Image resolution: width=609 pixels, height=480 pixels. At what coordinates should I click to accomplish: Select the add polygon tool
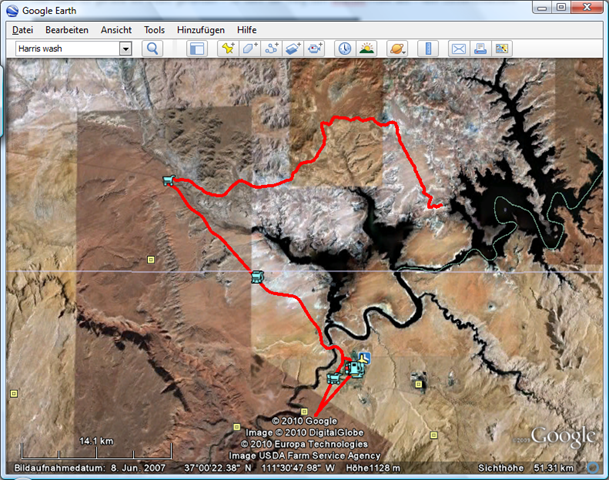point(249,48)
